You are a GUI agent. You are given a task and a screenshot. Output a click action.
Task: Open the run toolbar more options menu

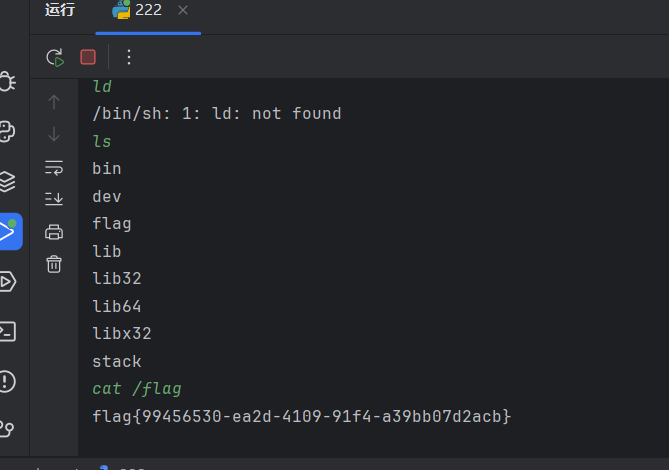pyautogui.click(x=129, y=57)
